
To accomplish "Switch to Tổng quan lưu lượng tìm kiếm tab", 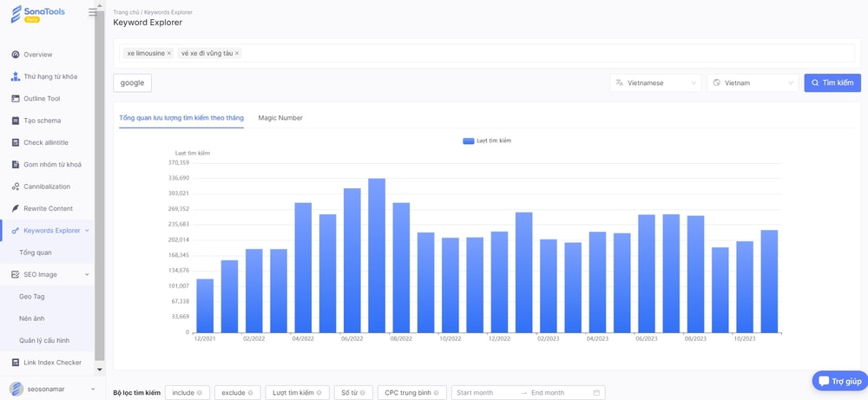I will 181,118.
